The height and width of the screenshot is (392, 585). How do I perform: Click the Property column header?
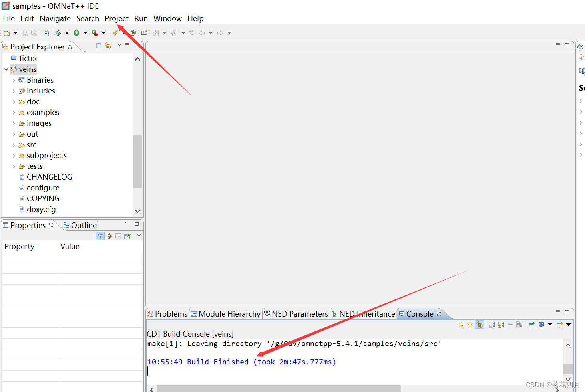pos(30,246)
